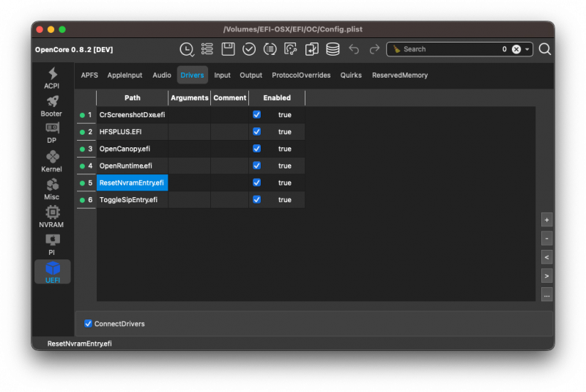Add a driver row with plus button

pyautogui.click(x=546, y=220)
